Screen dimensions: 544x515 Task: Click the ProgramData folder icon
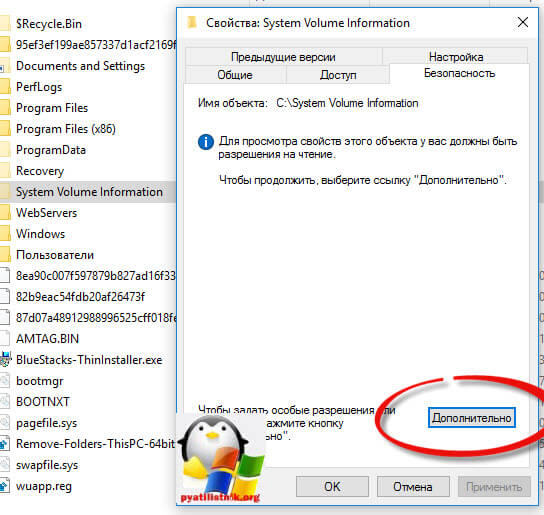4,150
